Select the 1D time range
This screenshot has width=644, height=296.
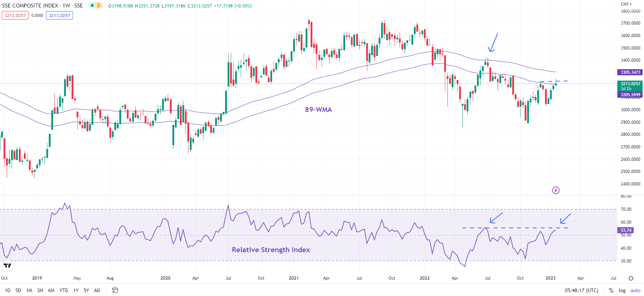coord(7,290)
